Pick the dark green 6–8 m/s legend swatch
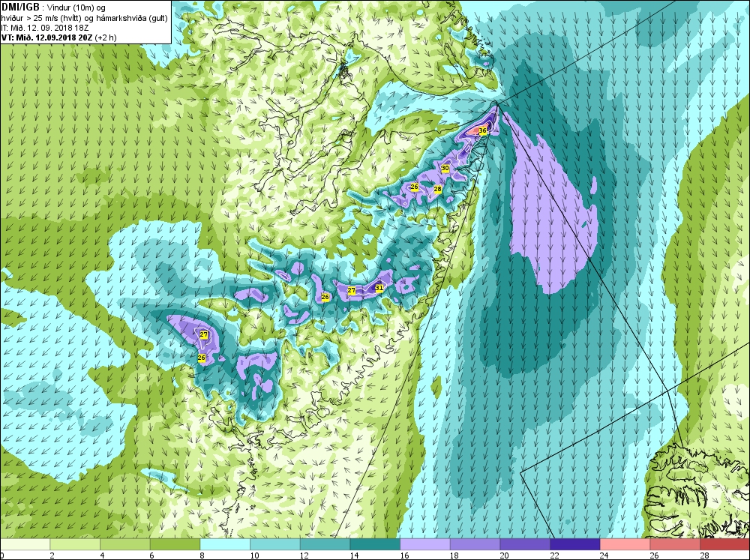This screenshot has height=560, width=750. point(175,544)
